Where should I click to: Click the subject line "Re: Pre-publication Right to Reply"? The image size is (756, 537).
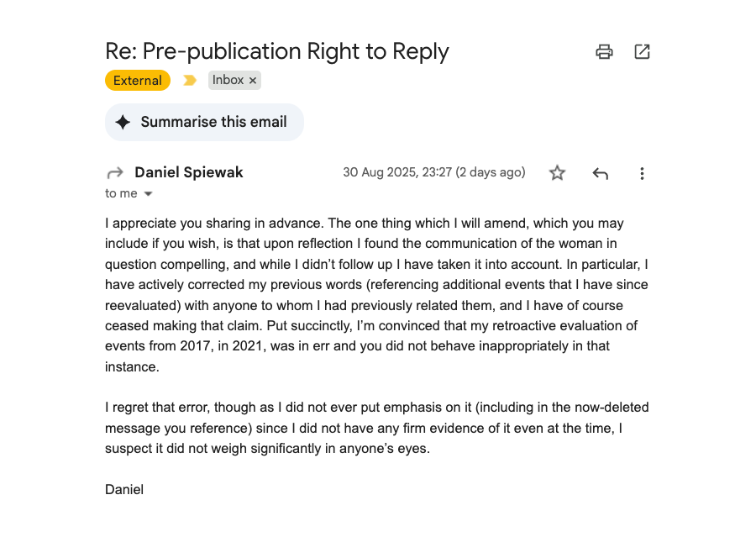pyautogui.click(x=277, y=51)
